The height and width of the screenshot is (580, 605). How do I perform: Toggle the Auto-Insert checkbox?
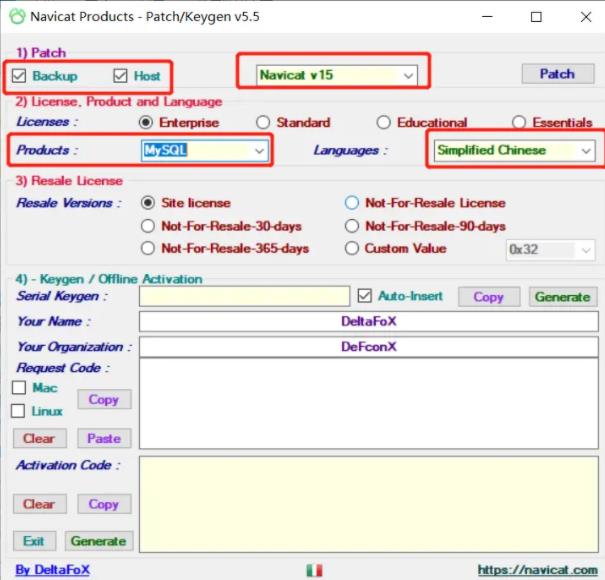pyautogui.click(x=365, y=296)
